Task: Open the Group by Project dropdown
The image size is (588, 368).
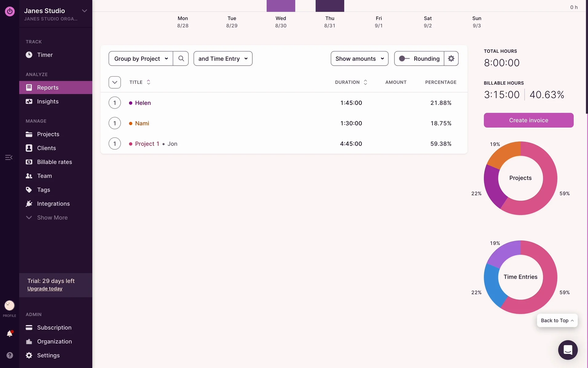Action: pyautogui.click(x=141, y=59)
